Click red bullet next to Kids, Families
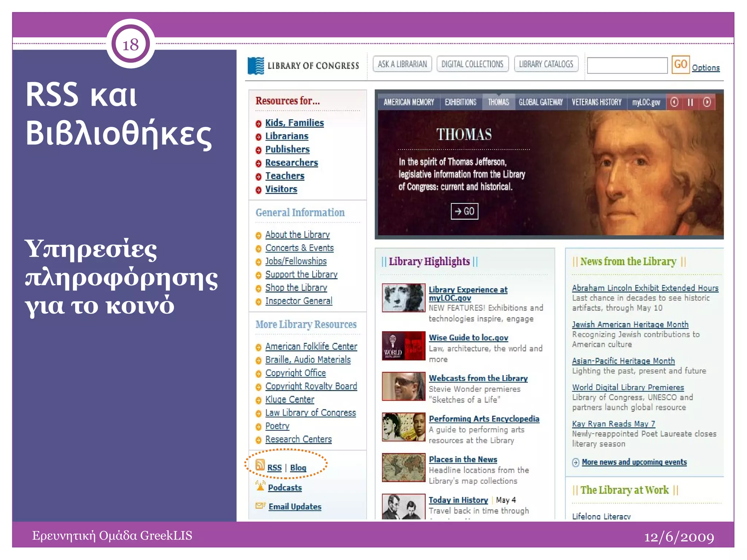Viewport: 747px width, 560px height. tap(259, 124)
